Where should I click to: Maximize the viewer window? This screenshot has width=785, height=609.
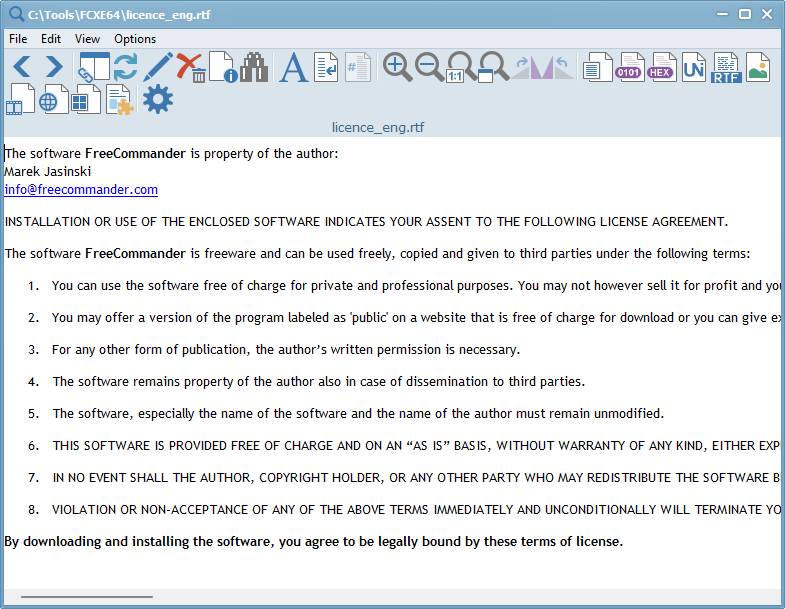click(x=744, y=14)
